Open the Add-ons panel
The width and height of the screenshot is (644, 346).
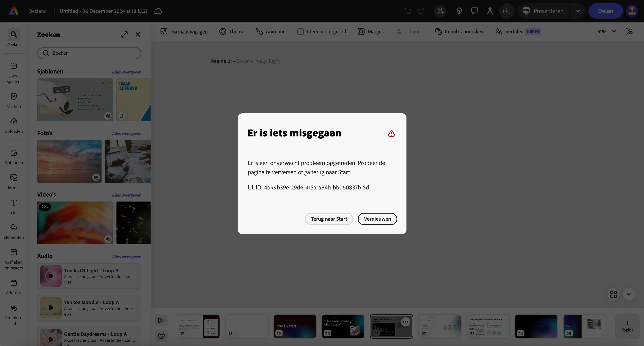(13, 283)
